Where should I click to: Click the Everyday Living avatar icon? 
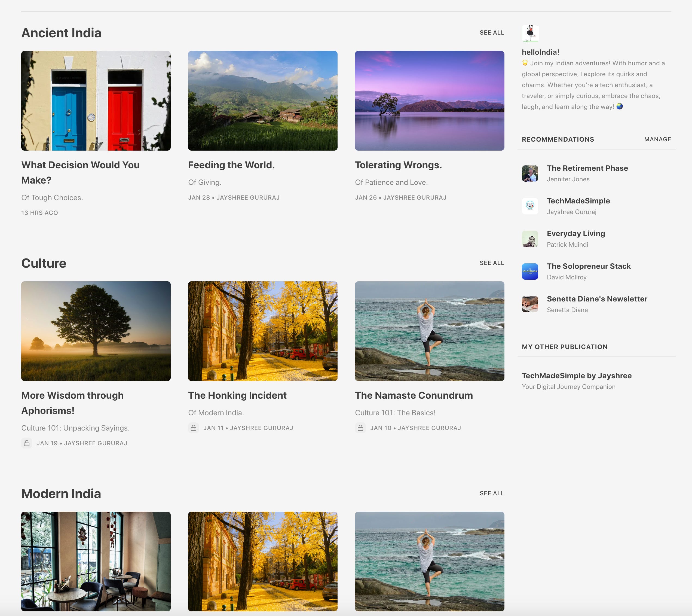tap(530, 238)
